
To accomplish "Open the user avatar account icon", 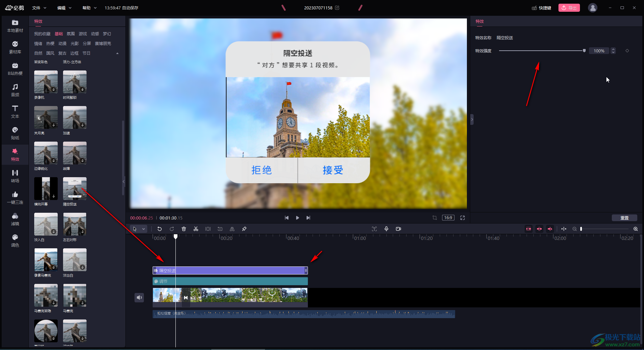I will tap(593, 8).
